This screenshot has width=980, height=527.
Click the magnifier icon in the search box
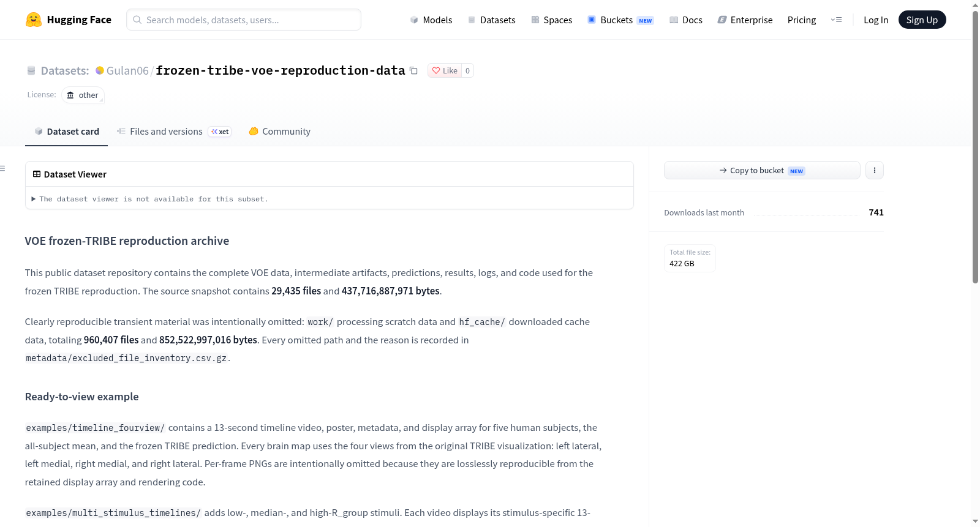click(x=137, y=20)
